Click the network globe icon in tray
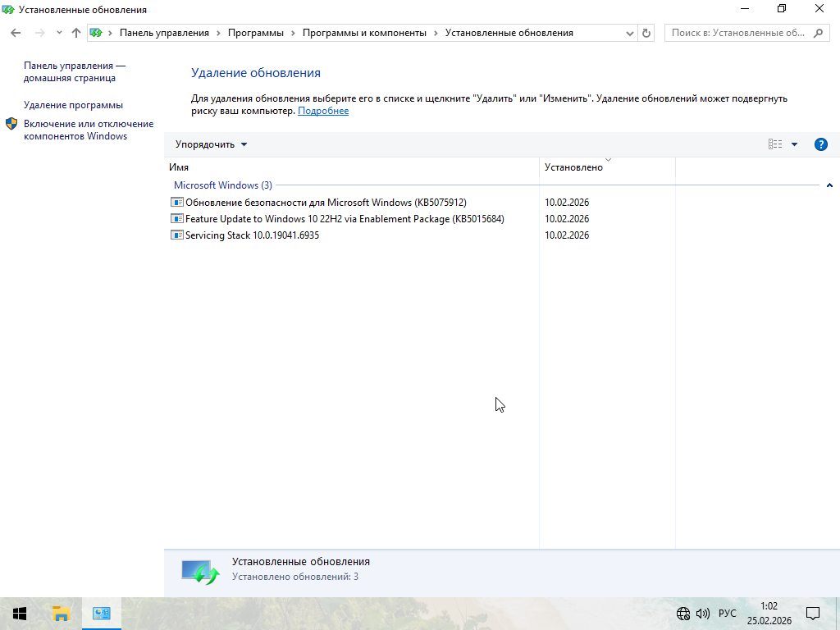The width and height of the screenshot is (840, 630). (x=682, y=614)
